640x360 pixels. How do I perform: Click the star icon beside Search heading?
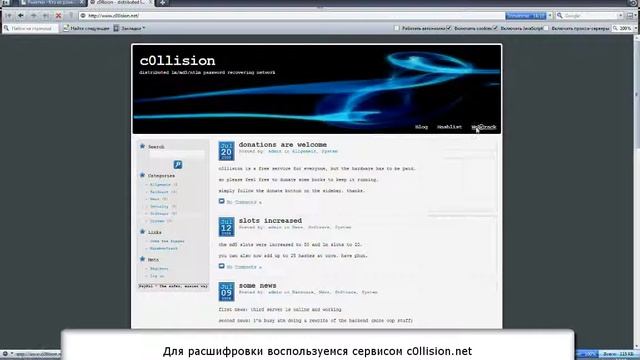click(x=142, y=146)
